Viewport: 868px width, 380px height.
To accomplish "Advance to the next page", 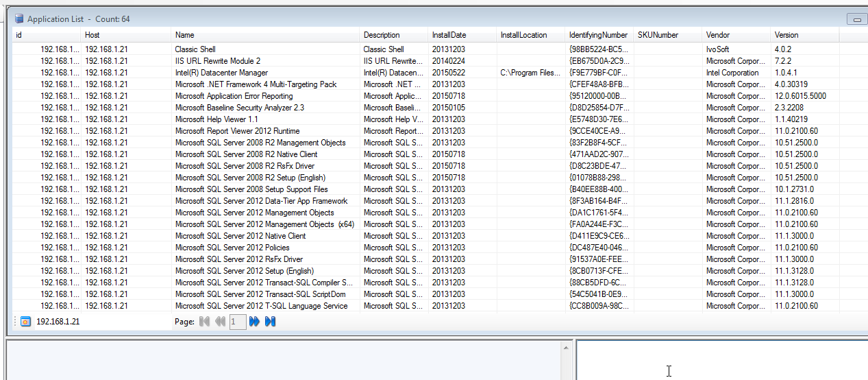I will pyautogui.click(x=254, y=321).
